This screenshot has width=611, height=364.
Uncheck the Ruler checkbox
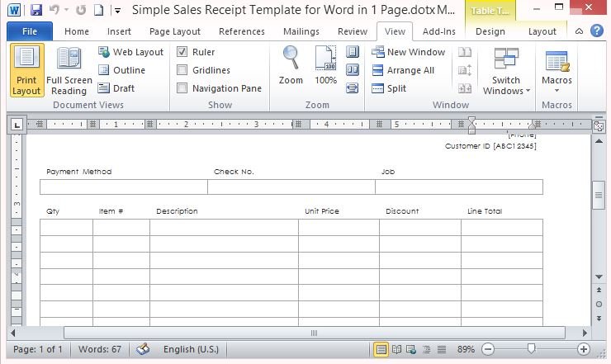tap(182, 52)
